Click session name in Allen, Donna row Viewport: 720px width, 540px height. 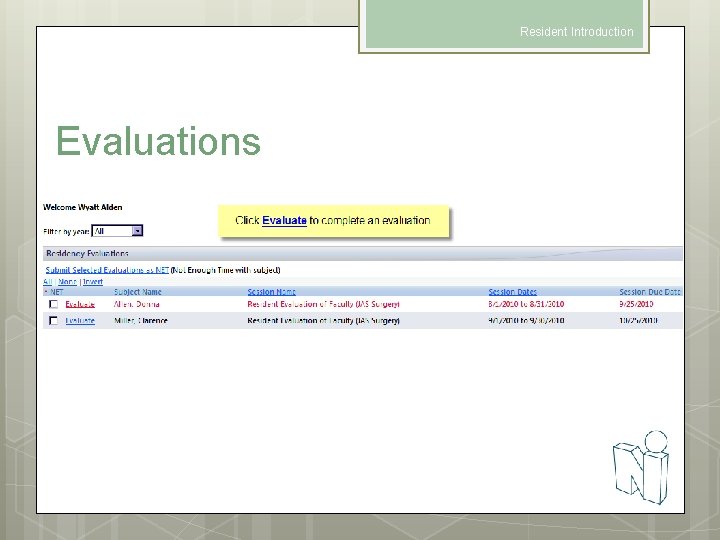coord(323,304)
